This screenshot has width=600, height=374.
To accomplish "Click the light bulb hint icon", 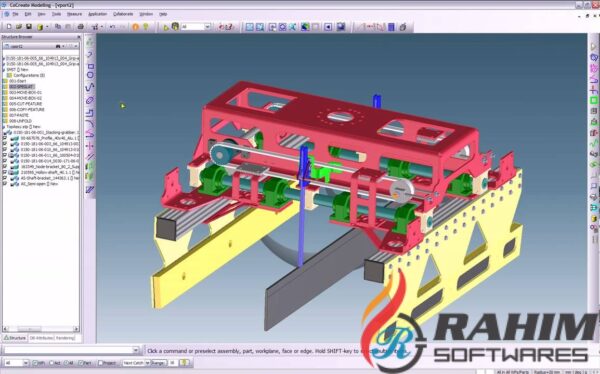I will pos(145,27).
